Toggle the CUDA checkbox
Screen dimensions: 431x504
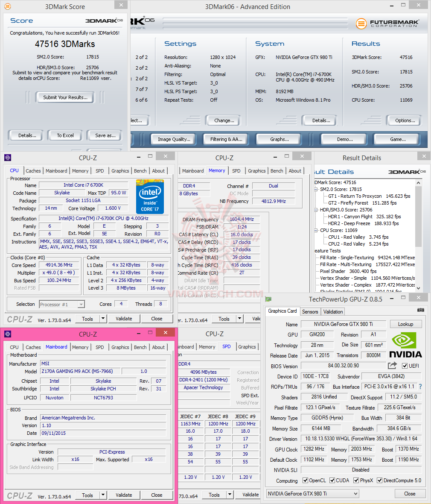[x=332, y=481]
